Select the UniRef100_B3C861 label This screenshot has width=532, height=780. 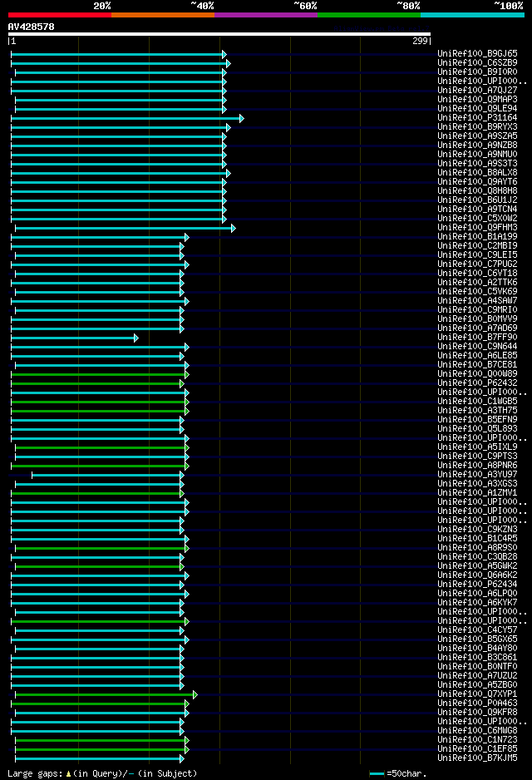[x=477, y=657]
